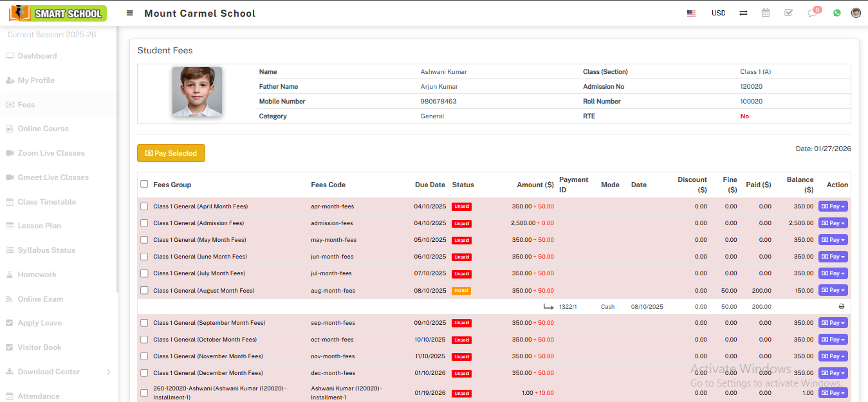Screen dimensions: 868x402
Task: Click the student's profile photo
Action: (197, 92)
